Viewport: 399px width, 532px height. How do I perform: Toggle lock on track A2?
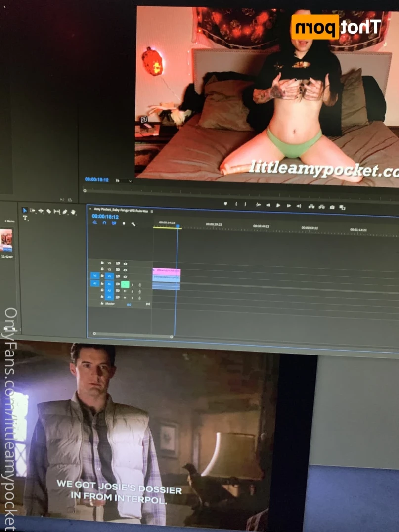(x=102, y=290)
